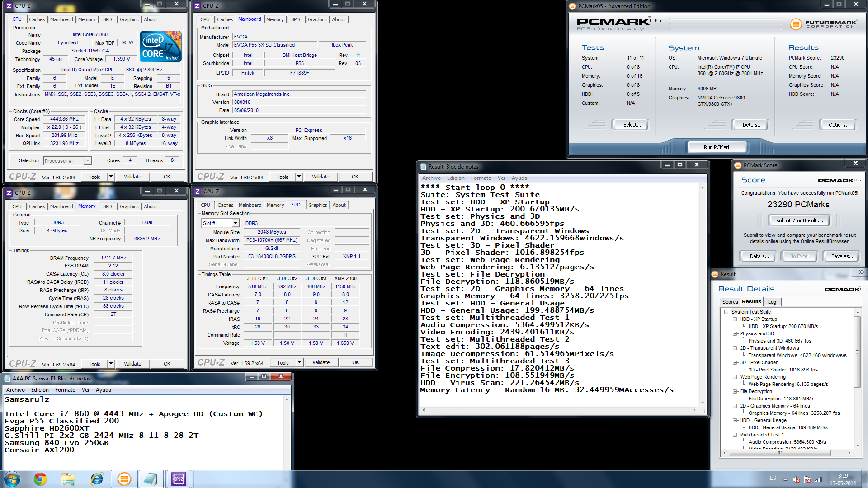
Task: Click horizontal scrollbar in Result notepad window
Action: point(559,410)
